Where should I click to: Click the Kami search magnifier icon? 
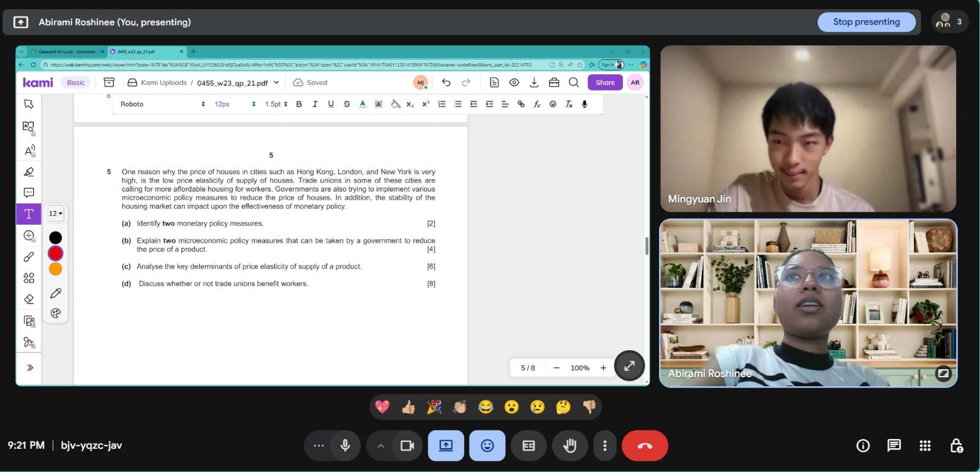(x=574, y=83)
